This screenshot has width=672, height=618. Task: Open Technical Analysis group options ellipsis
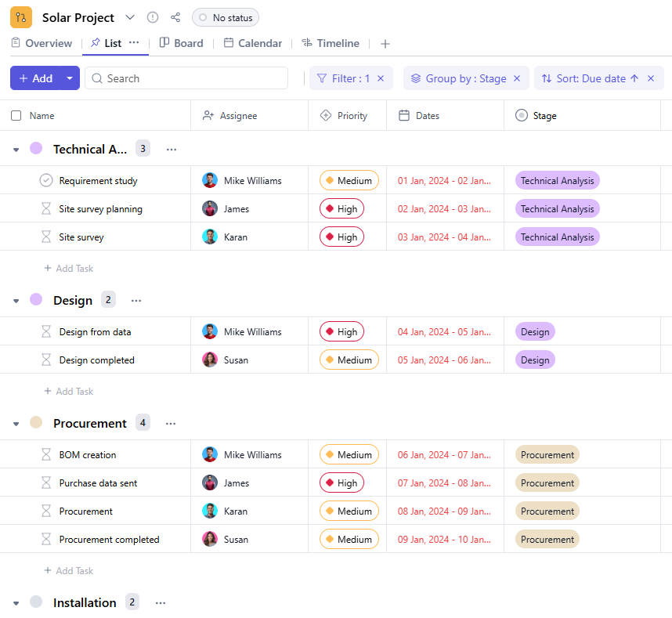coord(172,149)
